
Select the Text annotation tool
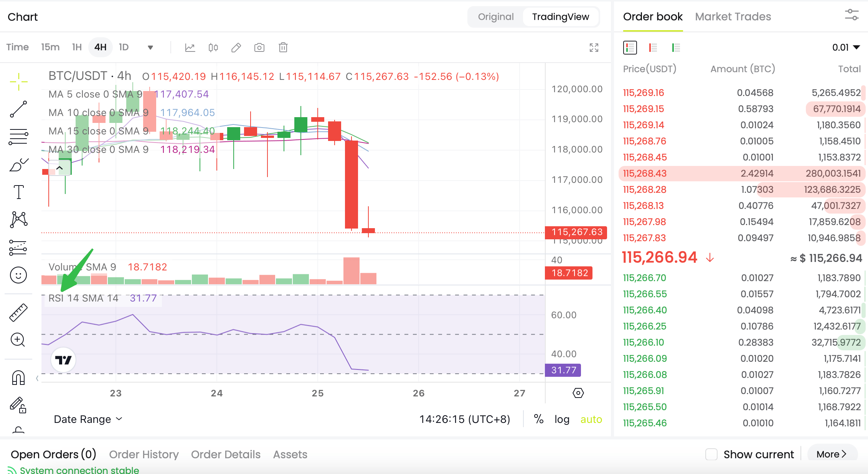point(18,192)
